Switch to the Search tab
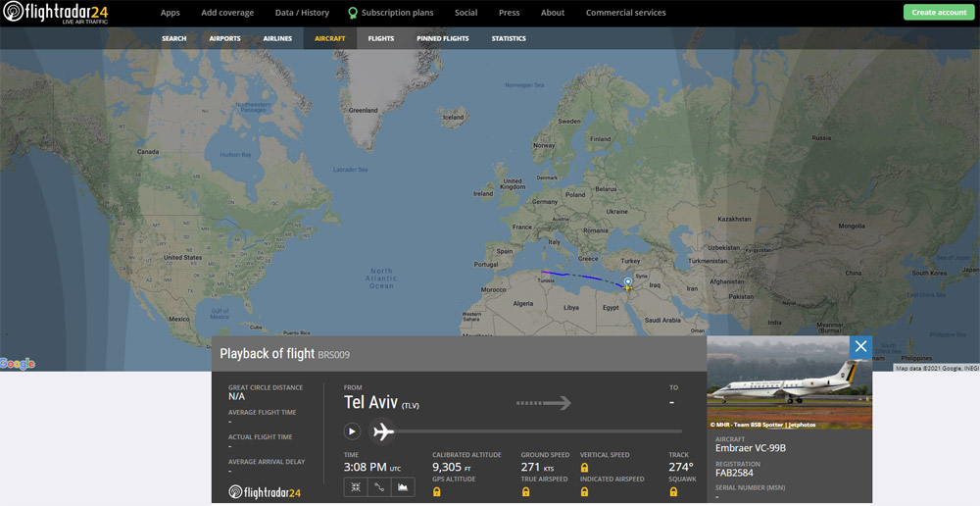 (173, 38)
